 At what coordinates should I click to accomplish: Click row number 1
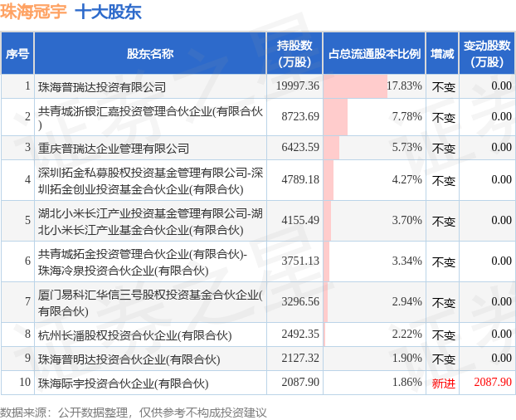[27, 86]
